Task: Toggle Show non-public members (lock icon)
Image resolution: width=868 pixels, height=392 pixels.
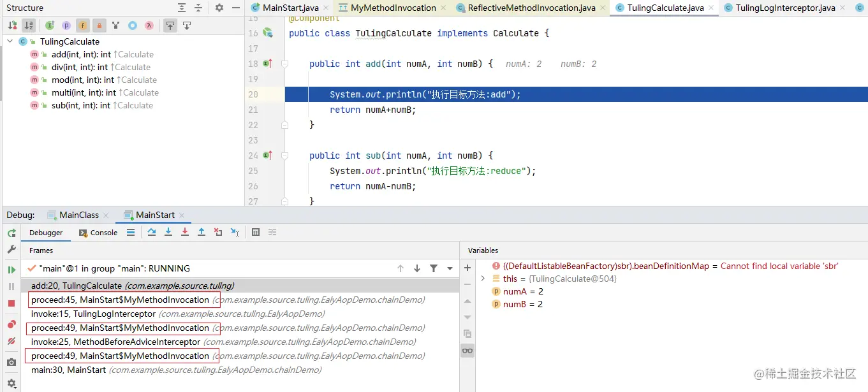Action: tap(99, 25)
